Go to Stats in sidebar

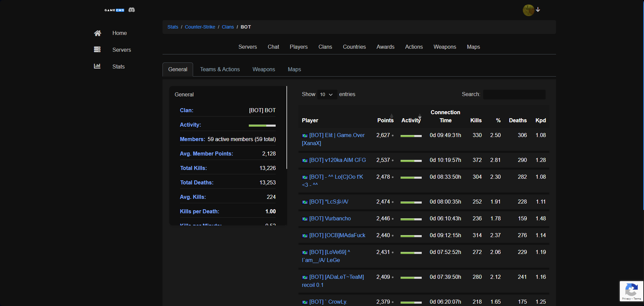pyautogui.click(x=119, y=67)
